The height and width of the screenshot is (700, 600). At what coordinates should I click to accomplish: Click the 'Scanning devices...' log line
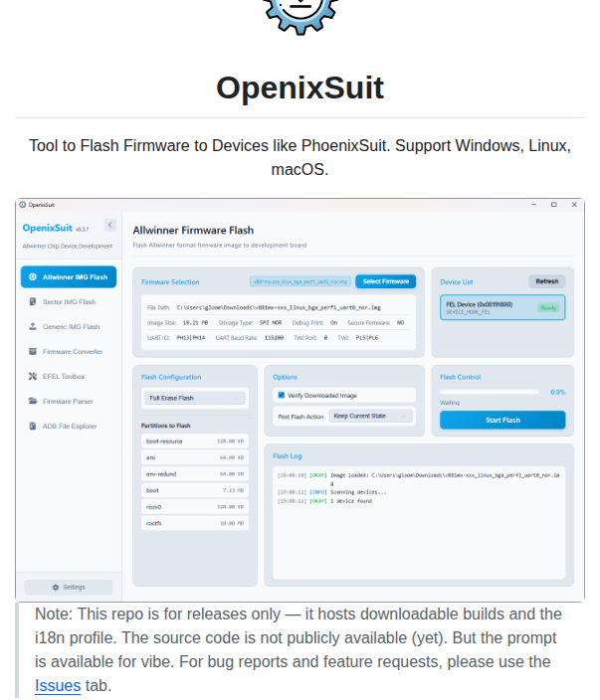[x=332, y=492]
